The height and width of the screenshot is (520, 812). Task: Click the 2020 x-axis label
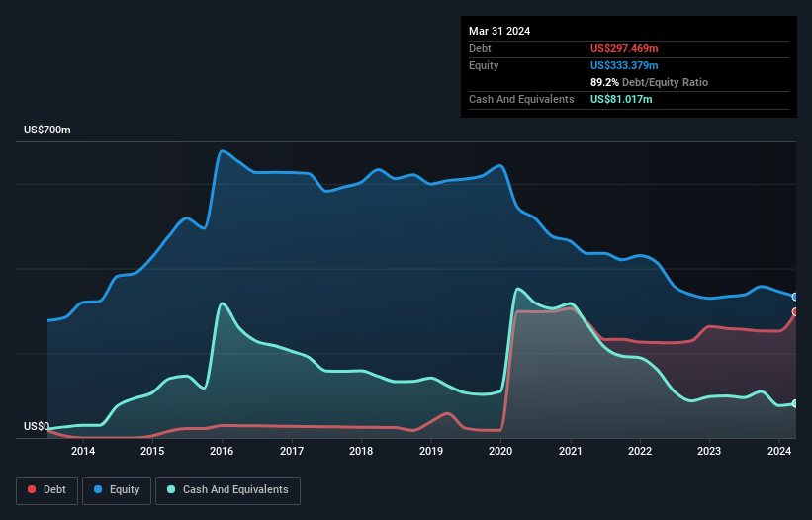(500, 451)
